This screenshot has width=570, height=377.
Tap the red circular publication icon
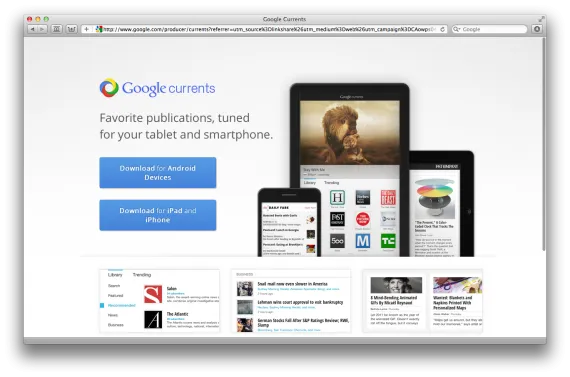click(363, 219)
